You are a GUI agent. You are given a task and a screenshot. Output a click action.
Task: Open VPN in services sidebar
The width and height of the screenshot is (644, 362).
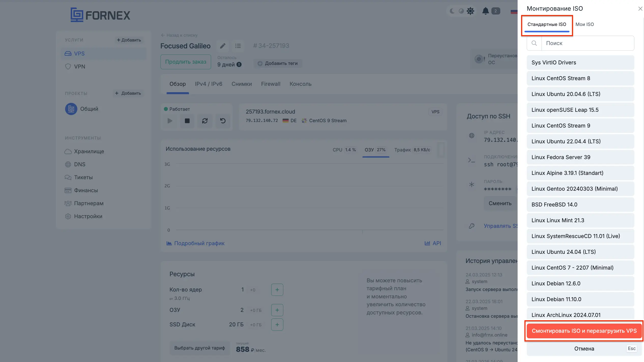tap(104, 67)
